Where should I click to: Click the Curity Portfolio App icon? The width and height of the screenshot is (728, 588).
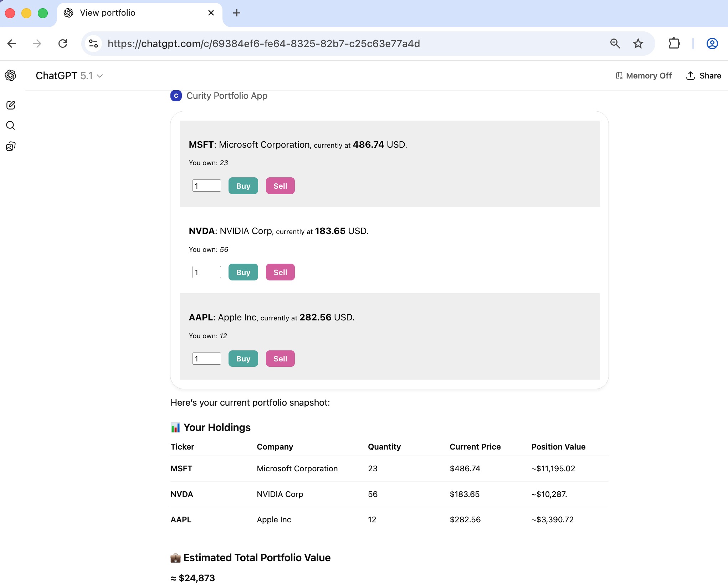point(176,96)
